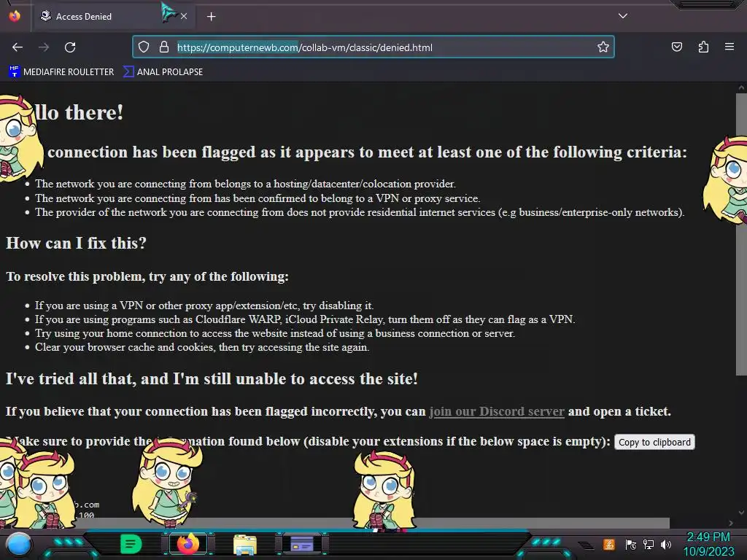View site security via the padlock icon
The height and width of the screenshot is (560, 747).
(x=164, y=47)
